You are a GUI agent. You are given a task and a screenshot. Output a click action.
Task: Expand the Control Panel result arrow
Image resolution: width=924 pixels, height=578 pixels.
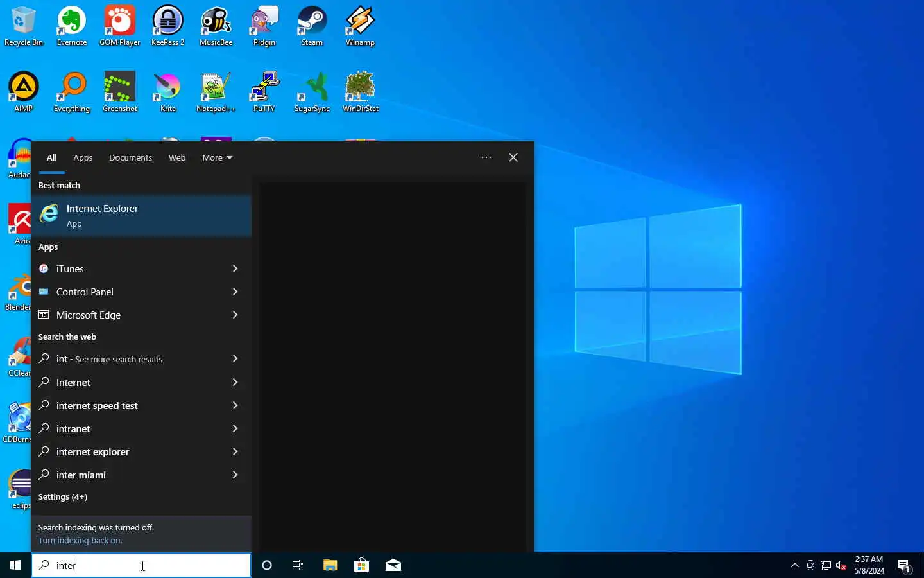click(x=235, y=292)
